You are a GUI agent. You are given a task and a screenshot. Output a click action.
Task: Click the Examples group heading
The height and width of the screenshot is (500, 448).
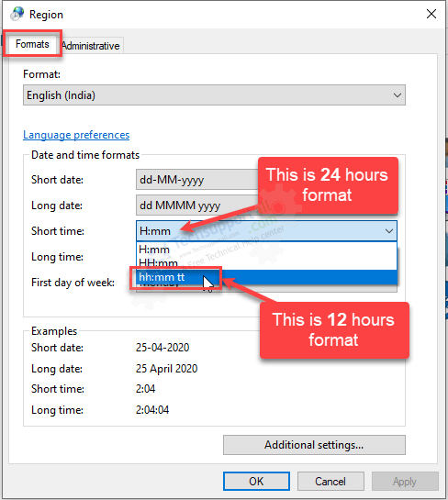click(x=54, y=331)
